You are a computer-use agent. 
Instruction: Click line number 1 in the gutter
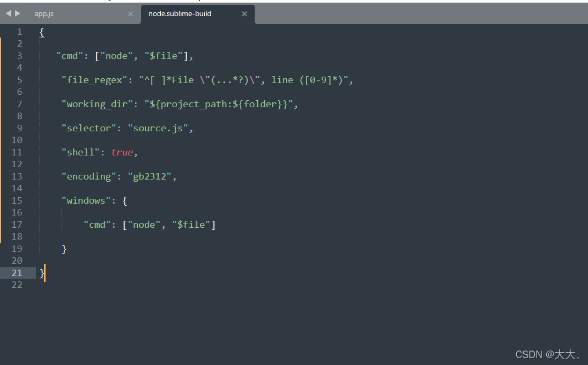19,32
